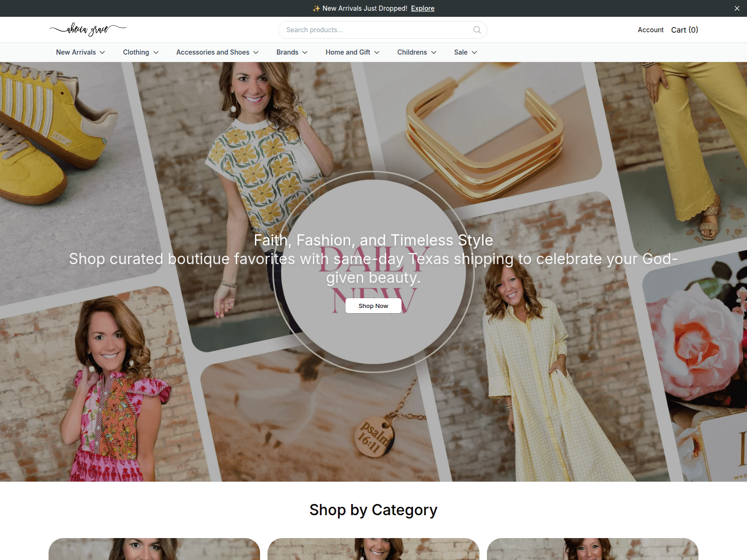
Task: Expand the Sale chevron
Action: [x=474, y=52]
